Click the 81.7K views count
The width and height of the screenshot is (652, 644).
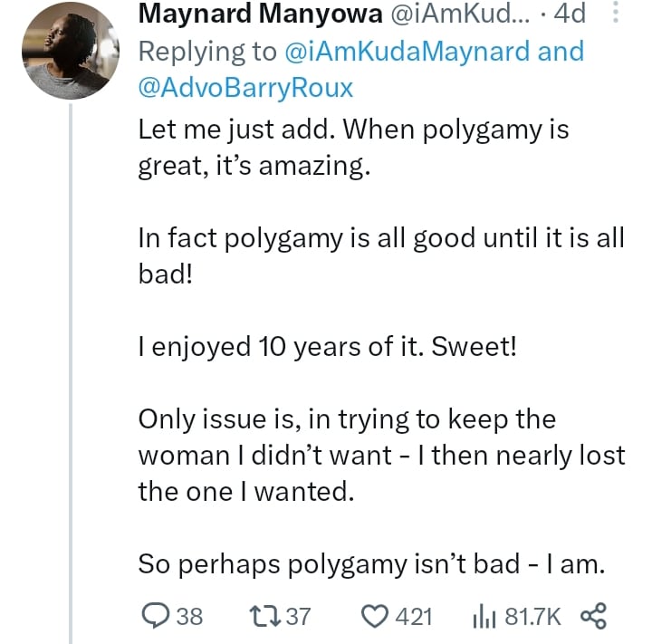532,617
